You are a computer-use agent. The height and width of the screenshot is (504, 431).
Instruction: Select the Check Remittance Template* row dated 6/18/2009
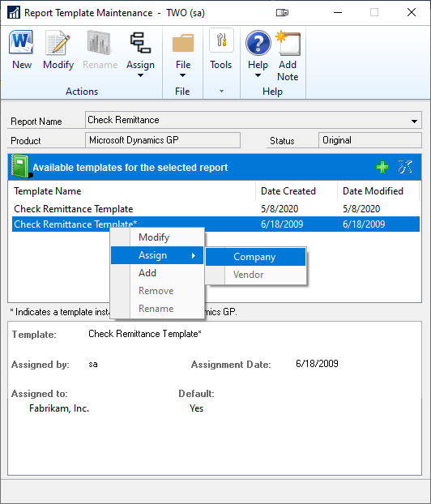coord(215,224)
